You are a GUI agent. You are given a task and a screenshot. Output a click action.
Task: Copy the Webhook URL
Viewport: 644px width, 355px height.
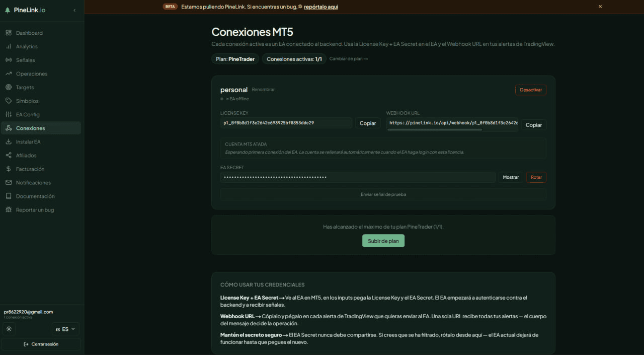coord(534,125)
